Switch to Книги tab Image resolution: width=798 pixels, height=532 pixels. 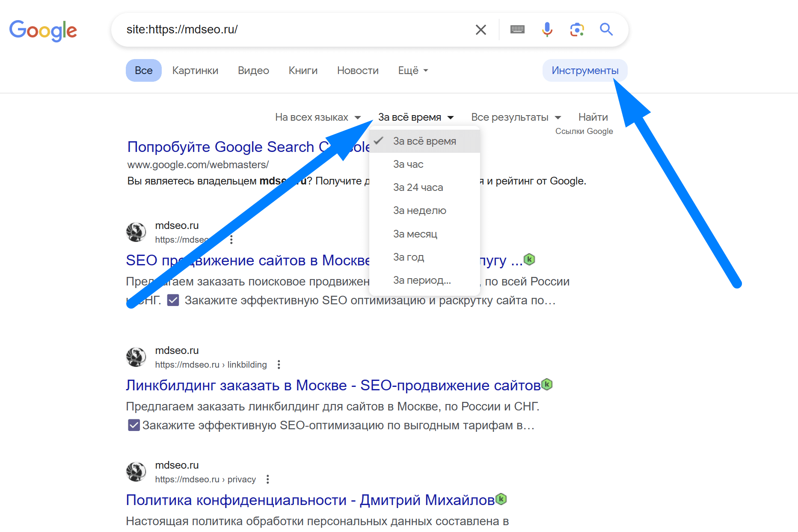pyautogui.click(x=303, y=71)
